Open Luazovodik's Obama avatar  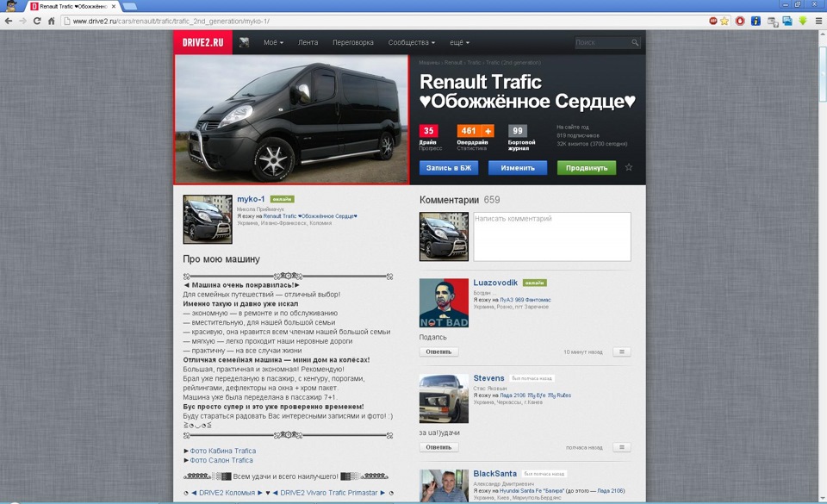click(444, 302)
